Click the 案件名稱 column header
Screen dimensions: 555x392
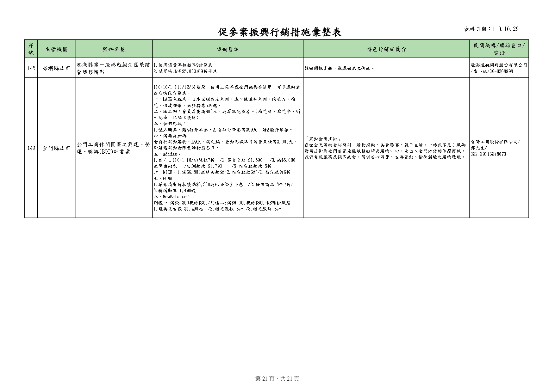[114, 49]
